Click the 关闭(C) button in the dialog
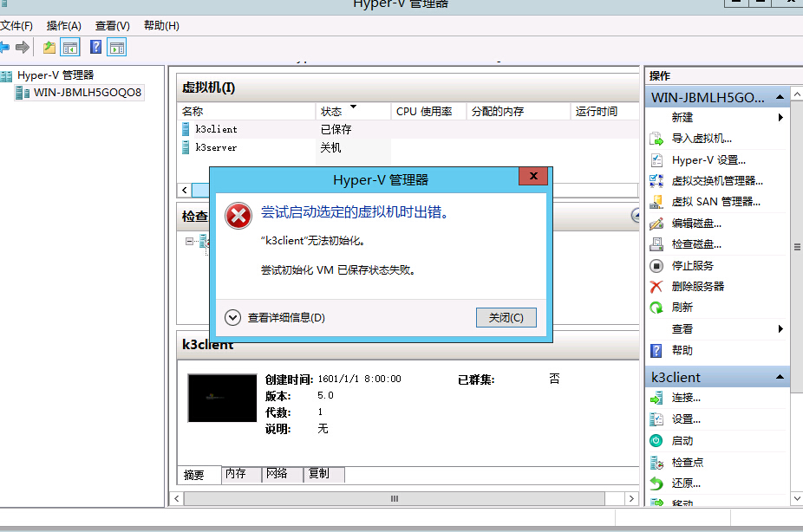The height and width of the screenshot is (532, 803). 506,318
